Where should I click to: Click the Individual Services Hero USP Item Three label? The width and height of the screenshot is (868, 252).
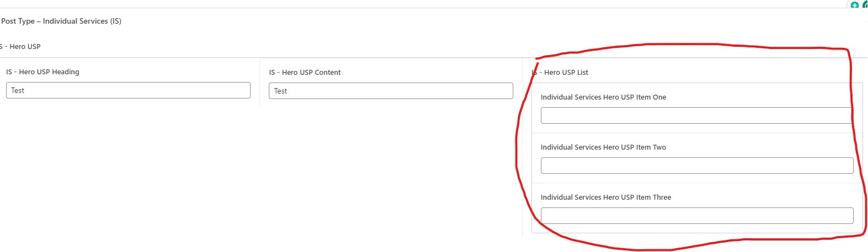[606, 198]
